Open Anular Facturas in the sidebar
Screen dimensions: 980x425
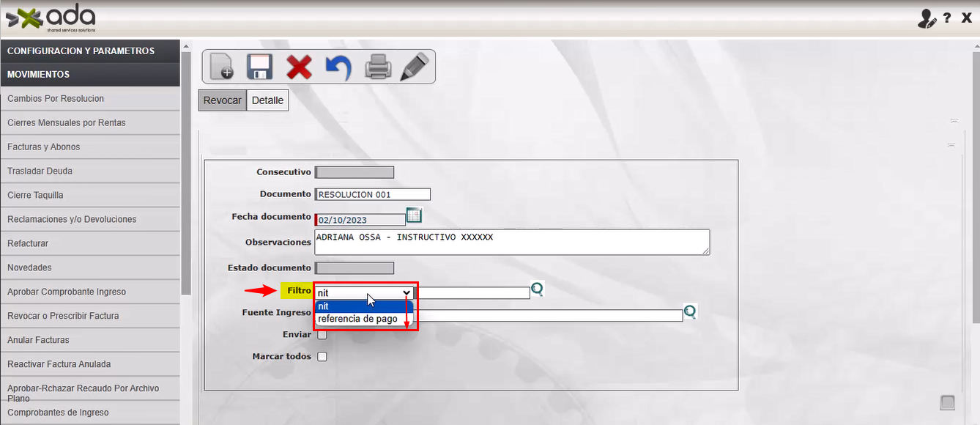38,340
